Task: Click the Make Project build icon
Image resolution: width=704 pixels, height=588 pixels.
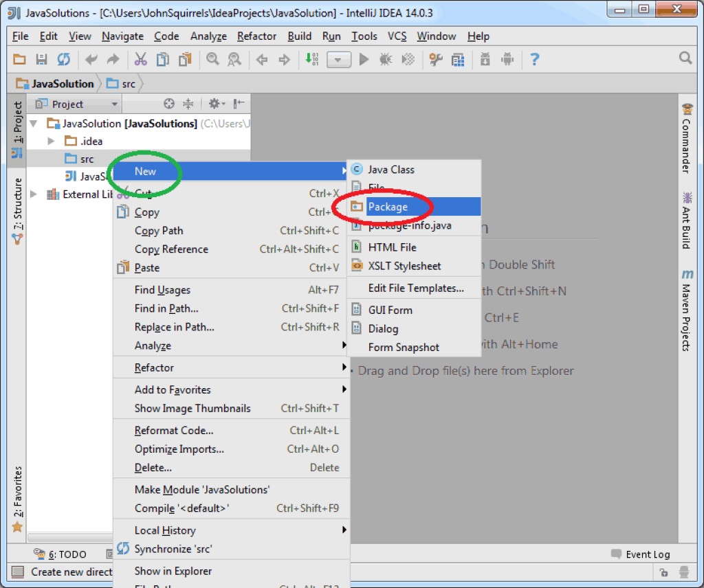Action: (311, 60)
